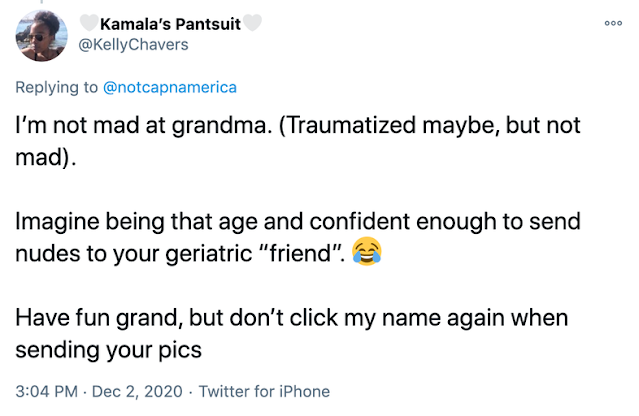Click the Imagine being that age line

pyautogui.click(x=298, y=221)
